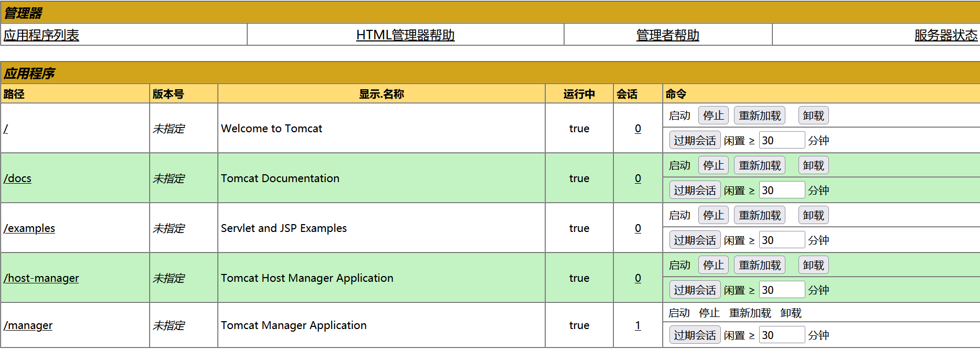The image size is (980, 360).
Task: Click the 应用程序 section title
Action: (29, 73)
